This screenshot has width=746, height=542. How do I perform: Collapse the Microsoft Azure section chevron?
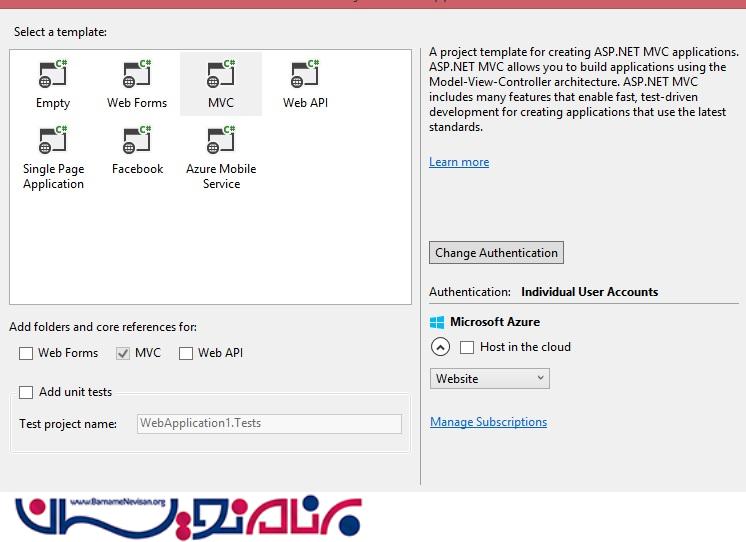point(440,347)
